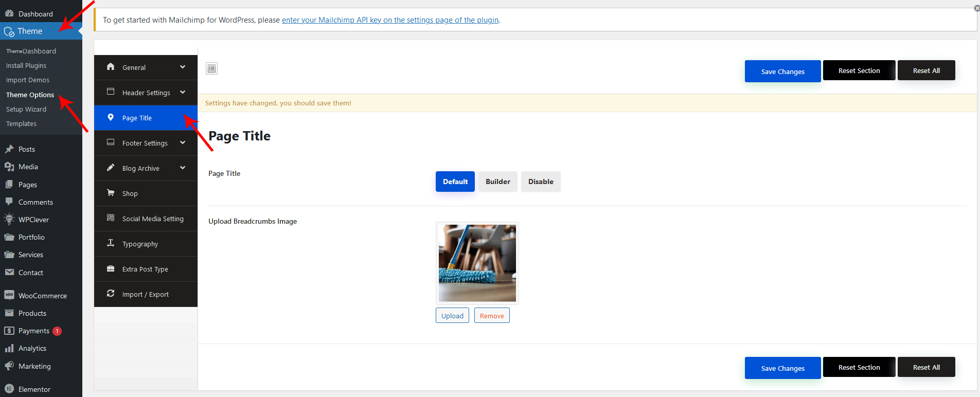Open the Mailchimp API key settings link

click(x=390, y=20)
